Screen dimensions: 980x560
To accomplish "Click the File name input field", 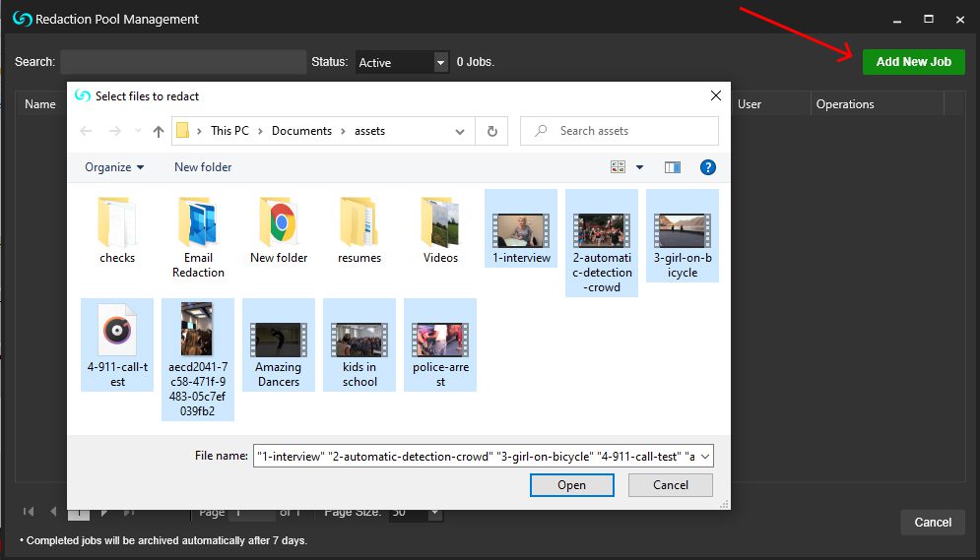I will pyautogui.click(x=477, y=457).
